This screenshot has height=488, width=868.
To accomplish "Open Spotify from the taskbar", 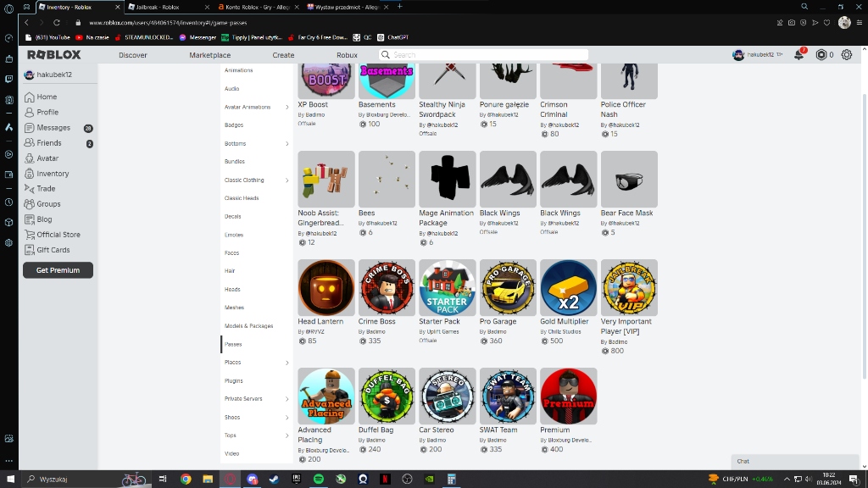I will click(319, 480).
